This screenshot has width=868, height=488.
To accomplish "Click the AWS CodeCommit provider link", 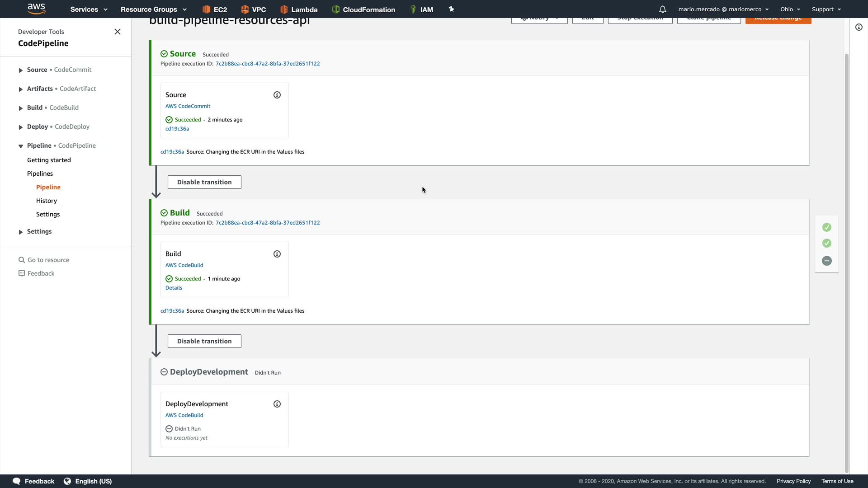I will (x=188, y=106).
